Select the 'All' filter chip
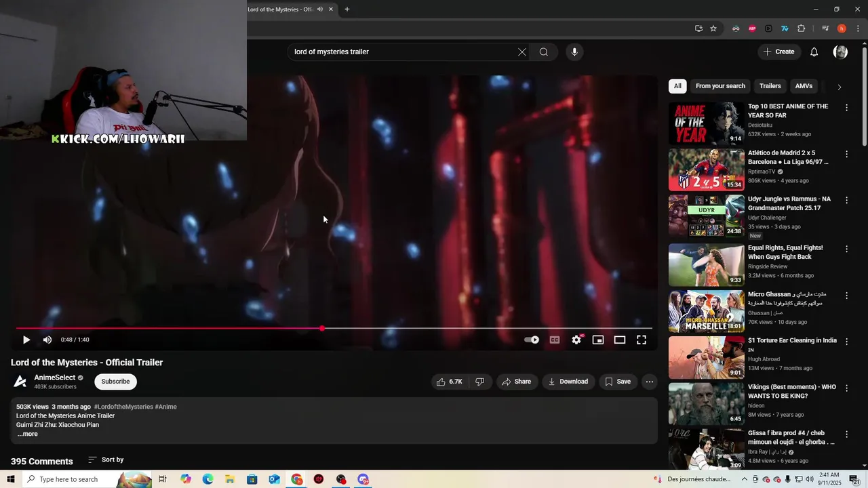The height and width of the screenshot is (488, 868). click(677, 86)
